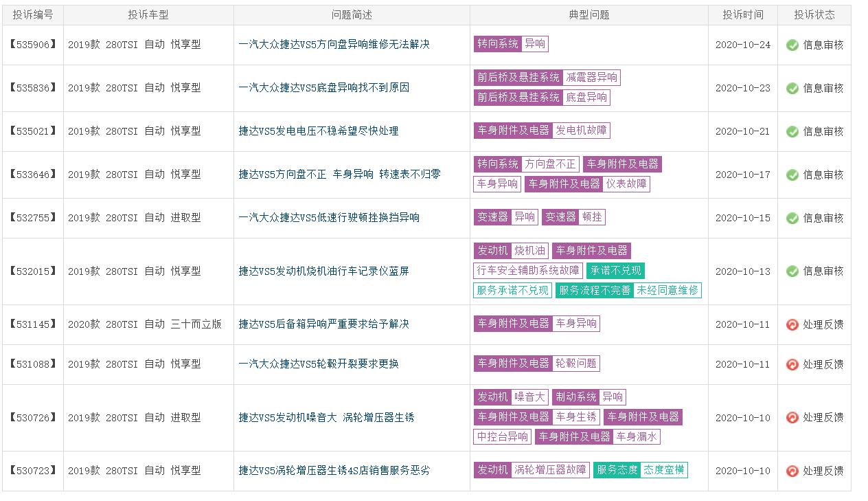The image size is (868, 501).
Task: Click green check icon in row 533646
Action: click(x=792, y=175)
